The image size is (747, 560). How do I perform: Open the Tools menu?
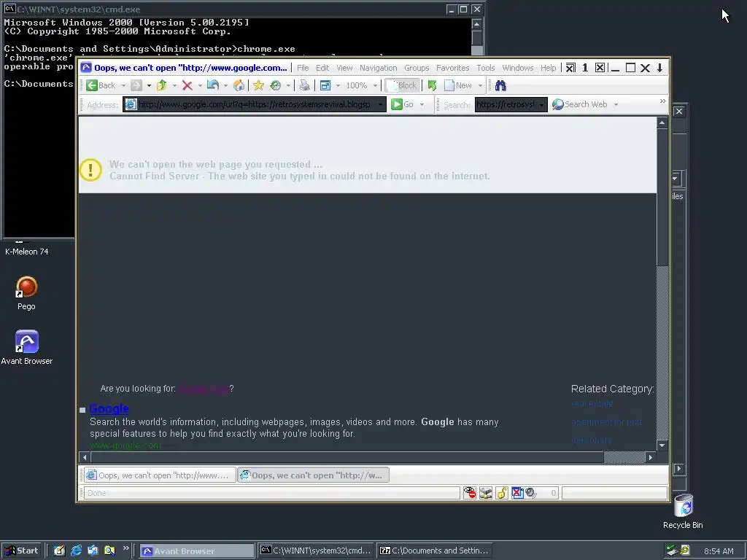click(x=486, y=68)
